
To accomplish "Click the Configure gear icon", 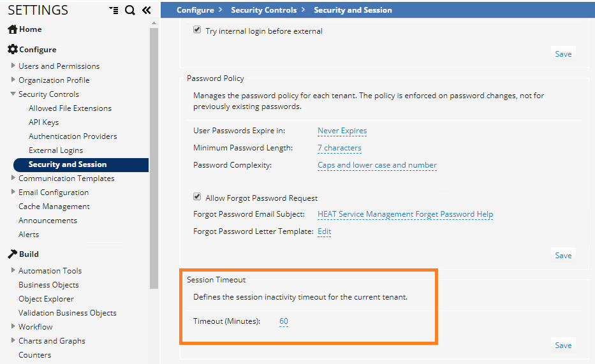I will pos(12,49).
